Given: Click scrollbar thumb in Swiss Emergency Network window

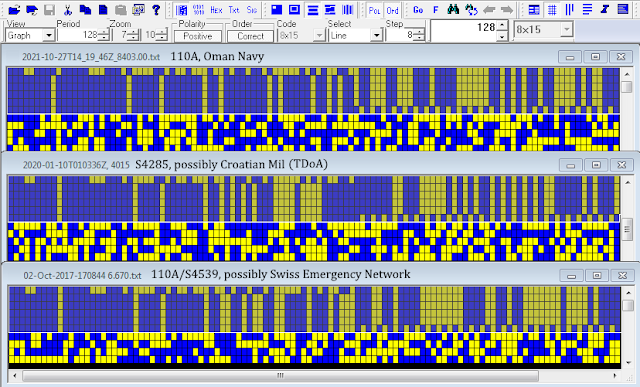Looking at the screenshot, I should pyautogui.click(x=627, y=305).
